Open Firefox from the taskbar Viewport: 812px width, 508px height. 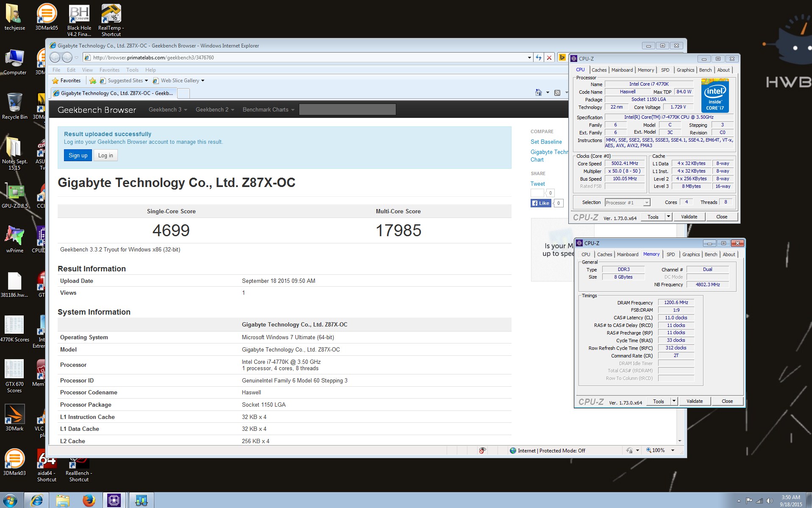(89, 500)
